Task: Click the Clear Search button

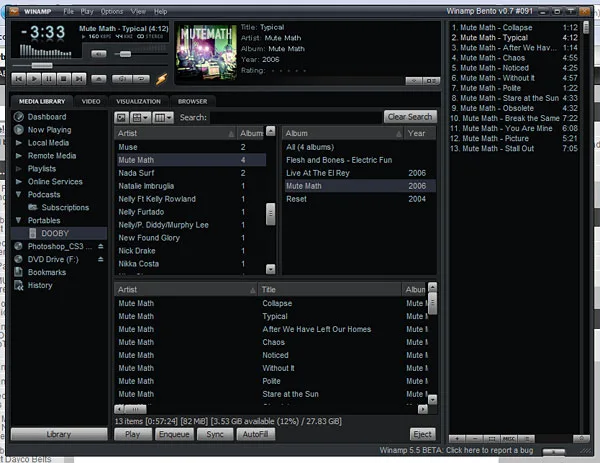Action: [x=410, y=117]
